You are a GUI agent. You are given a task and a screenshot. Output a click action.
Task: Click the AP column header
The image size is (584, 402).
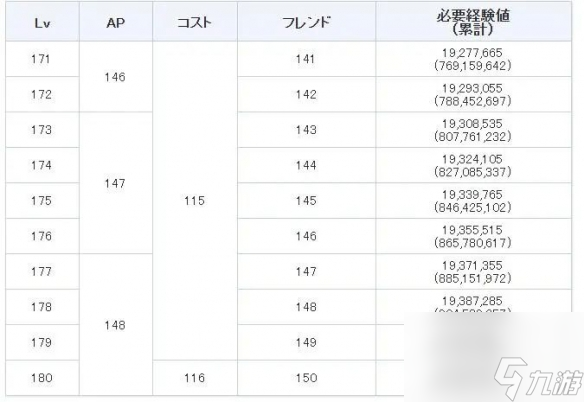click(x=116, y=22)
